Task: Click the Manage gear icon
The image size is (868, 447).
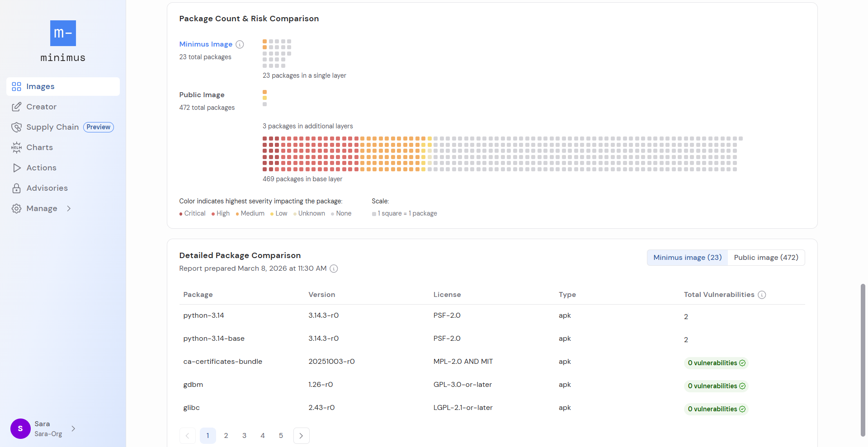Action: tap(17, 208)
